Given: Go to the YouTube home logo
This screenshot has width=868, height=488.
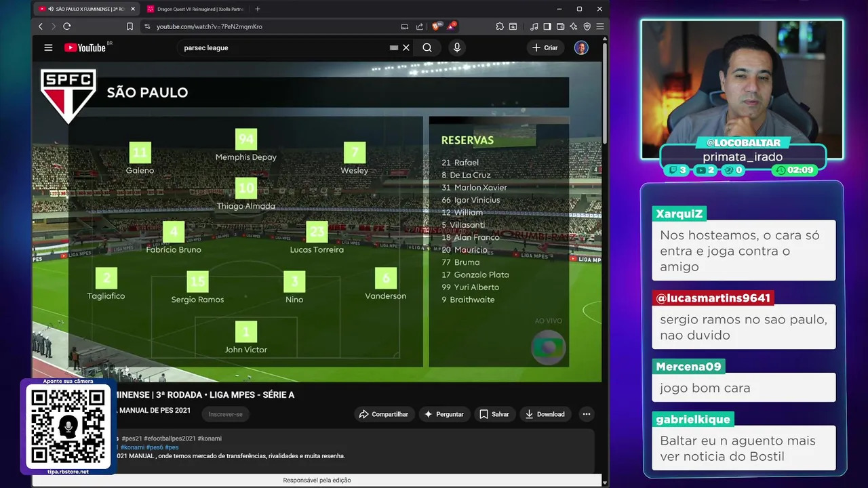Looking at the screenshot, I should click(x=85, y=47).
